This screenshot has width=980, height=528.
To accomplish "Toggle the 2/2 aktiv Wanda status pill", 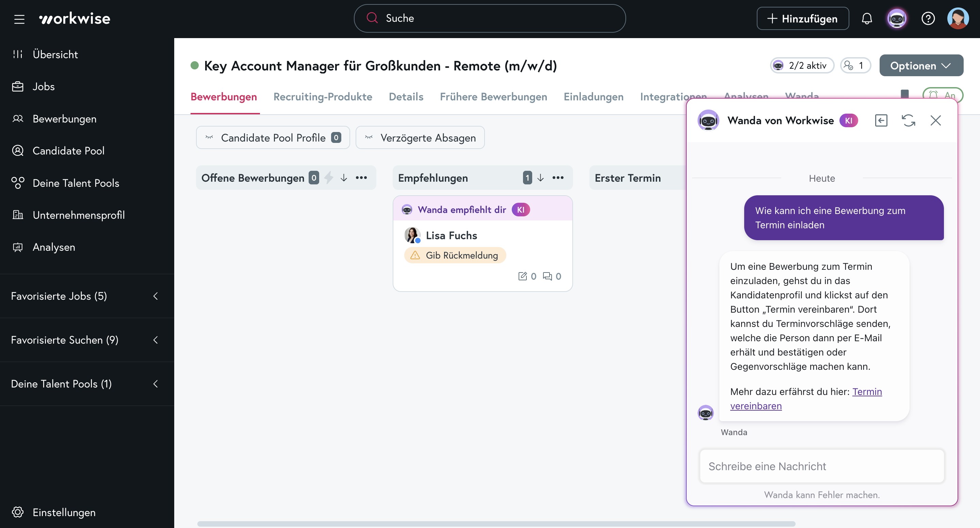I will [x=802, y=65].
